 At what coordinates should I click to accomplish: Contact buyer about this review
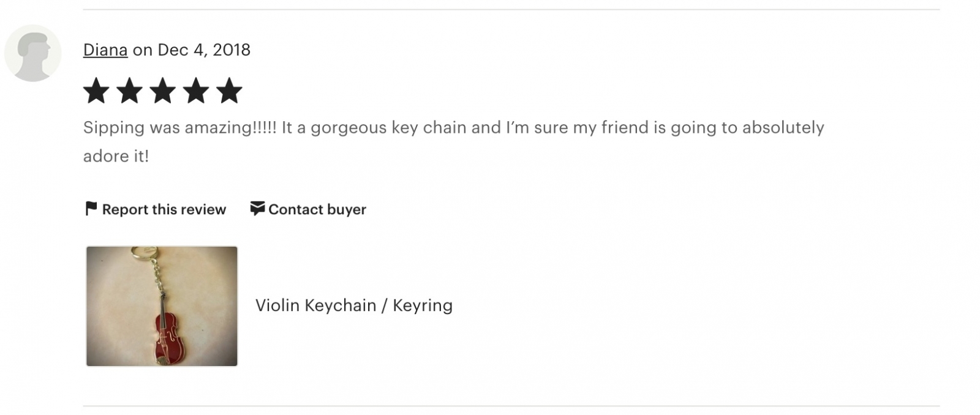point(308,209)
